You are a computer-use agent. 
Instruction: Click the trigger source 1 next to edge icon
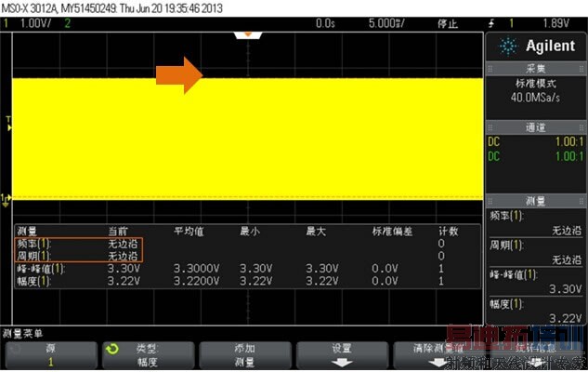tap(511, 23)
